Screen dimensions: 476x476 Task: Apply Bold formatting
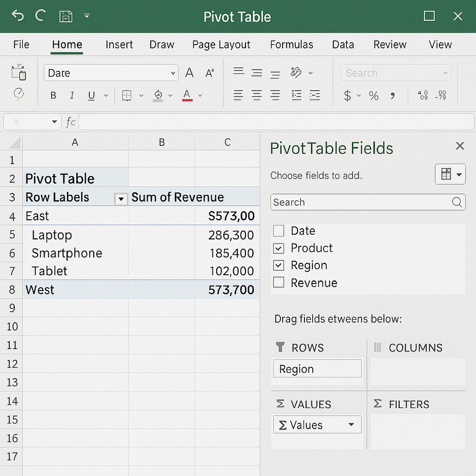(53, 96)
